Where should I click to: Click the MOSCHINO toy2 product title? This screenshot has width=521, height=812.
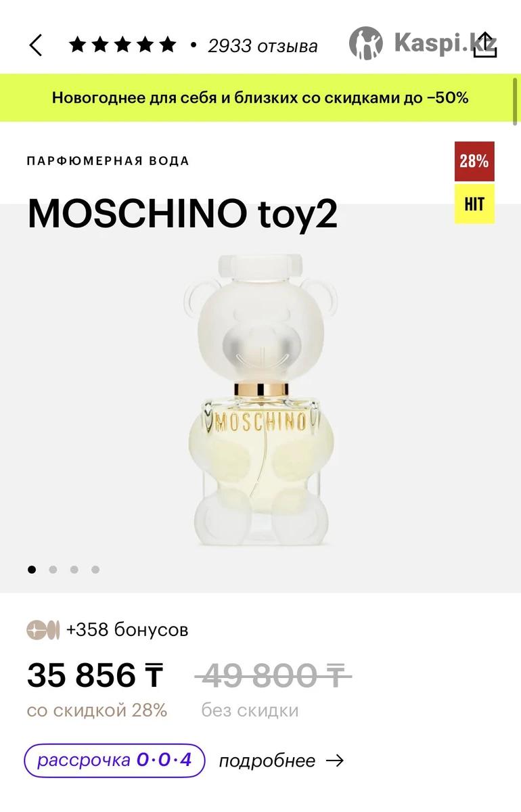(x=183, y=215)
